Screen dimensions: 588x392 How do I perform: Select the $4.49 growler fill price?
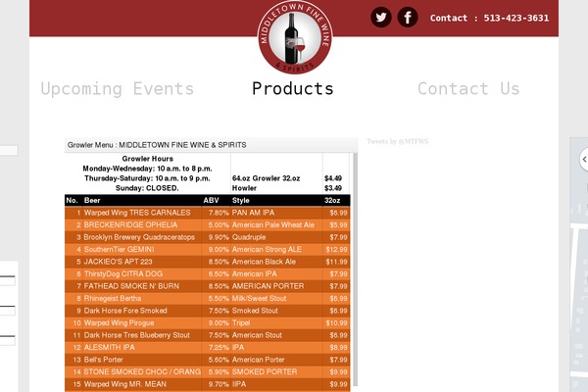(x=333, y=178)
